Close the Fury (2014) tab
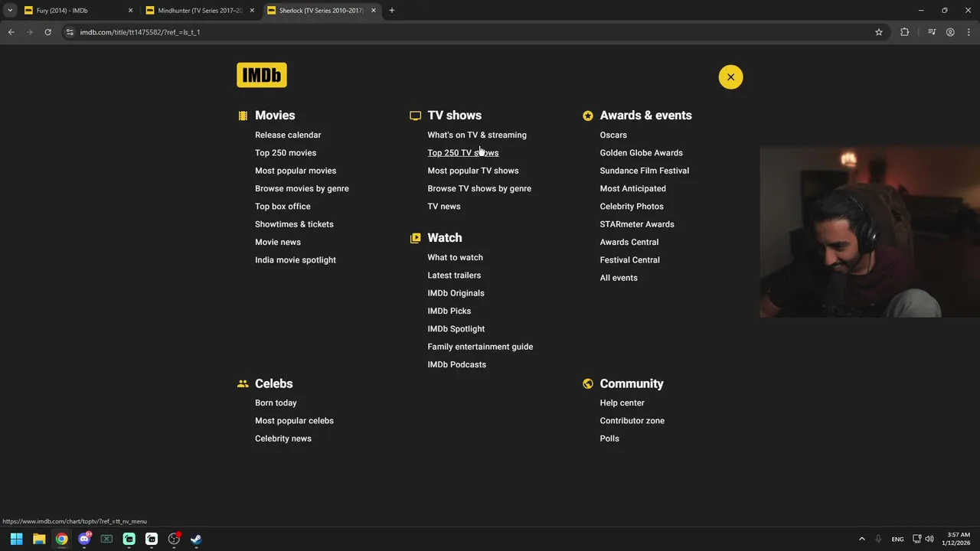 point(130,11)
